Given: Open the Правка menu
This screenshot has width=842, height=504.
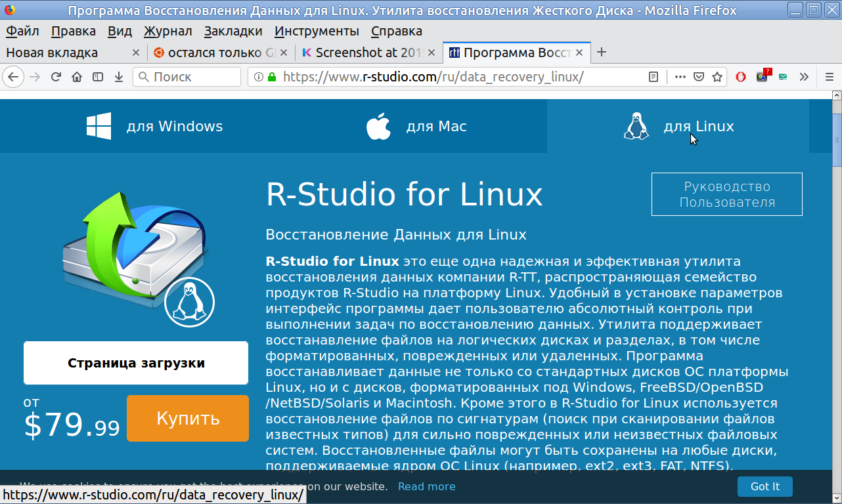Looking at the screenshot, I should pyautogui.click(x=74, y=31).
